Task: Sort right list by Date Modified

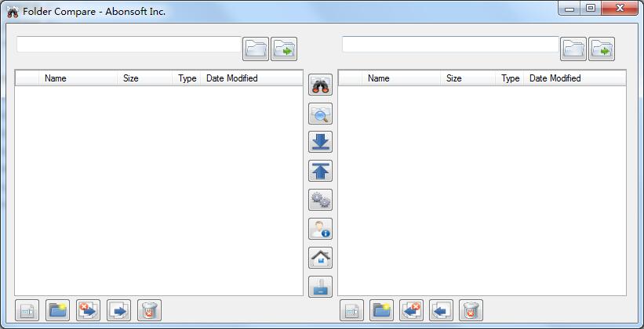Action: point(555,78)
